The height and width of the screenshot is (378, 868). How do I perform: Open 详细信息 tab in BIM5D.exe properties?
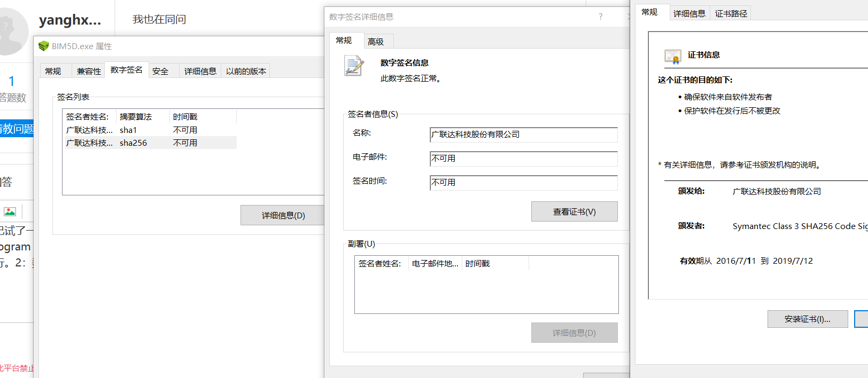pos(200,71)
